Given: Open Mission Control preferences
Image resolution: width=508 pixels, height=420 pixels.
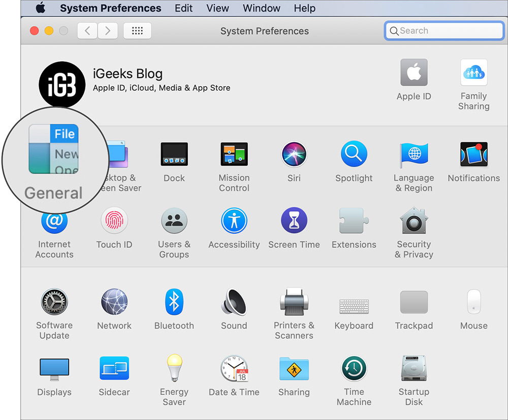Looking at the screenshot, I should [234, 154].
